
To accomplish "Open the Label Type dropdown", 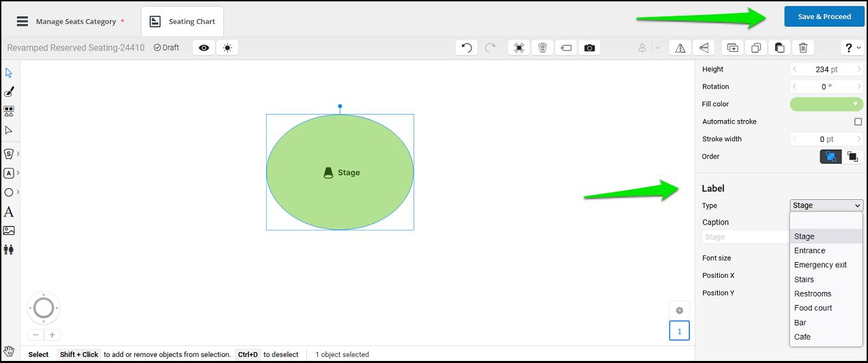I will tap(826, 205).
